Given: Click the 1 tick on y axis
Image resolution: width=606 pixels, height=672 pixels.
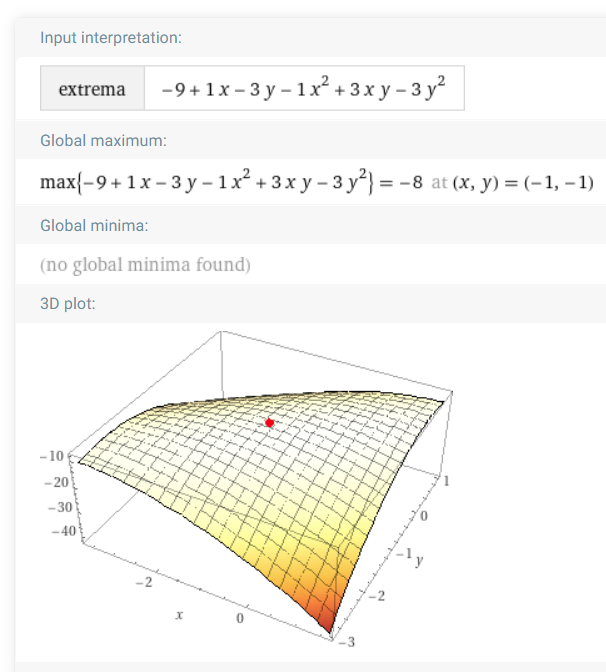Looking at the screenshot, I should pyautogui.click(x=446, y=481).
